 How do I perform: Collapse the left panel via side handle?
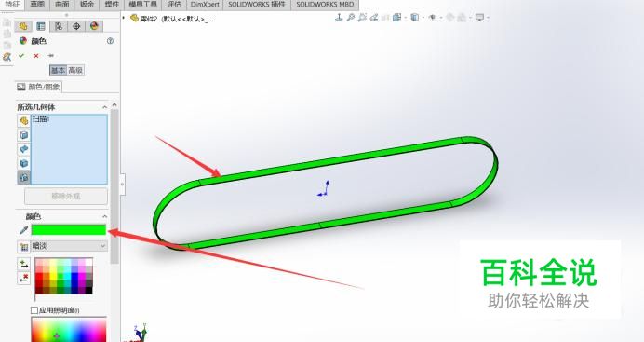pyautogui.click(x=123, y=184)
